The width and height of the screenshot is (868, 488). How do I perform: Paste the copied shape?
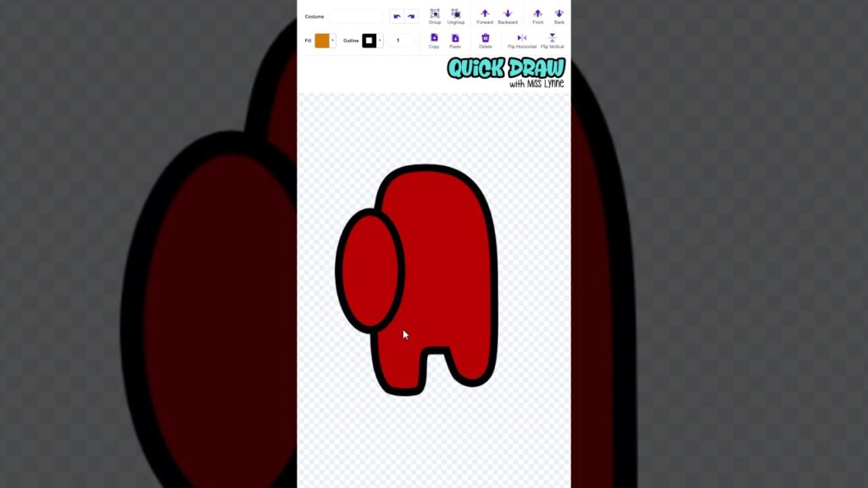pos(455,40)
